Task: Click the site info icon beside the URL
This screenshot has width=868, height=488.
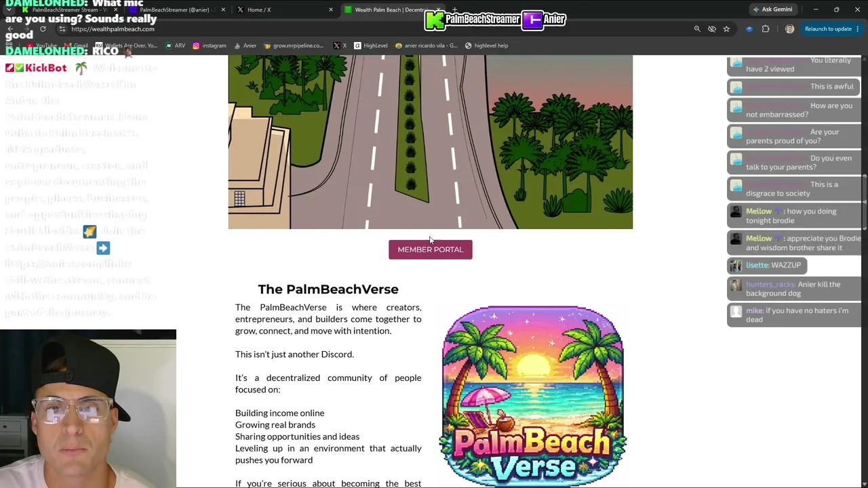Action: 62,29
